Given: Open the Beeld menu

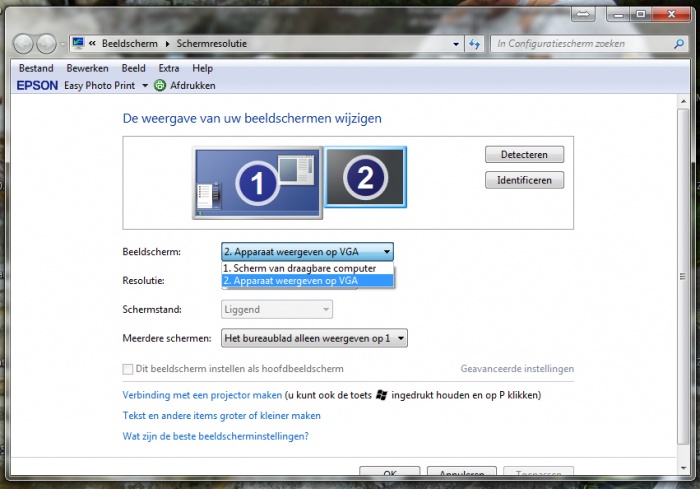Looking at the screenshot, I should tap(133, 68).
